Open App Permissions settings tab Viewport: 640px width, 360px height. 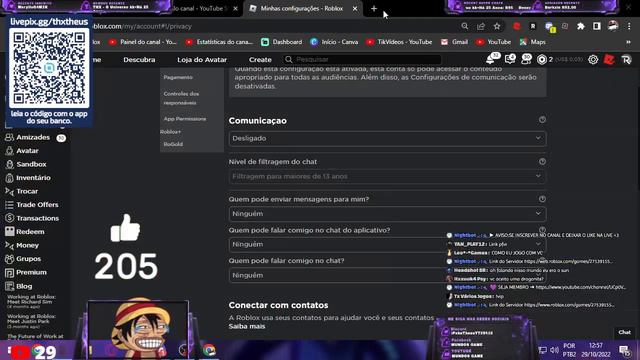pyautogui.click(x=185, y=119)
